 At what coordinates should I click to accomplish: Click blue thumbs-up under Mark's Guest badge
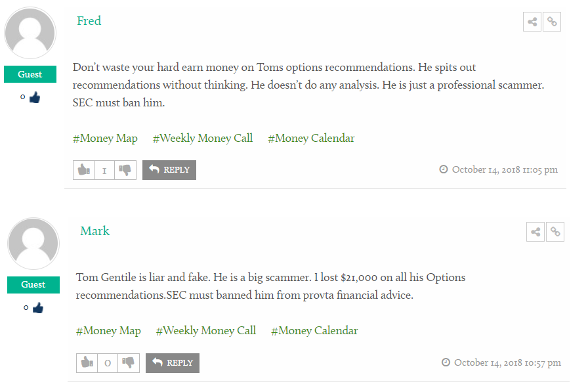coord(38,308)
